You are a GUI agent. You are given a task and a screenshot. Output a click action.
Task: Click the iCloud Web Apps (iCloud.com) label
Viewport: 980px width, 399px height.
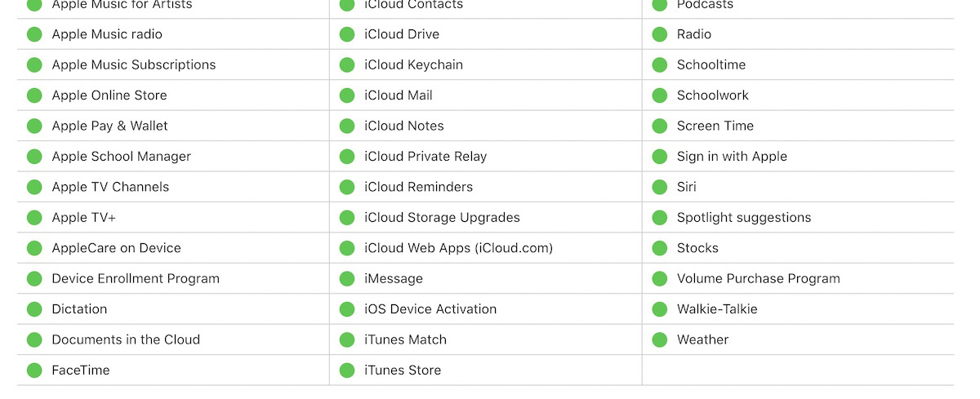(458, 248)
